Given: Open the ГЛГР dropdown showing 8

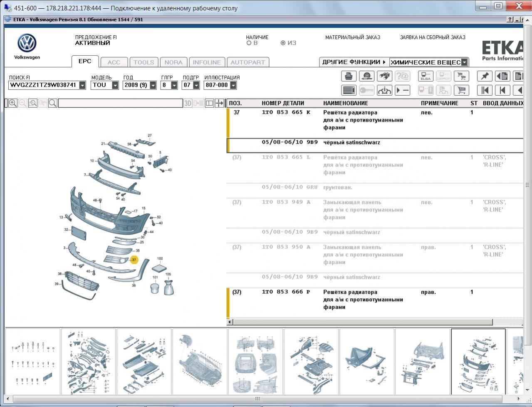Looking at the screenshot, I should [x=174, y=85].
